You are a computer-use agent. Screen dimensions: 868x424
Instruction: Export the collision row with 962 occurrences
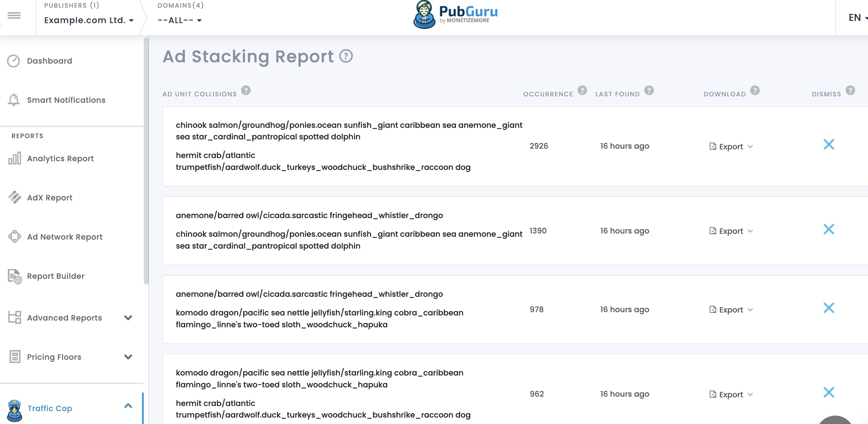pyautogui.click(x=731, y=395)
